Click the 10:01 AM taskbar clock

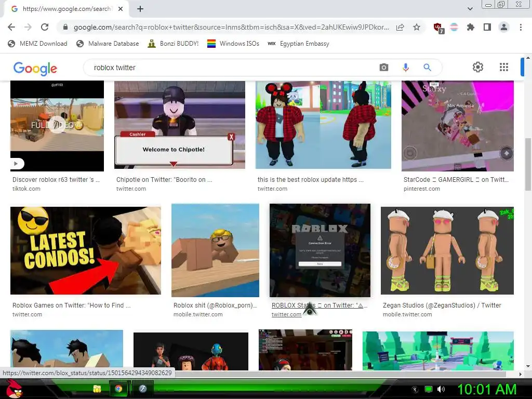[487, 390]
